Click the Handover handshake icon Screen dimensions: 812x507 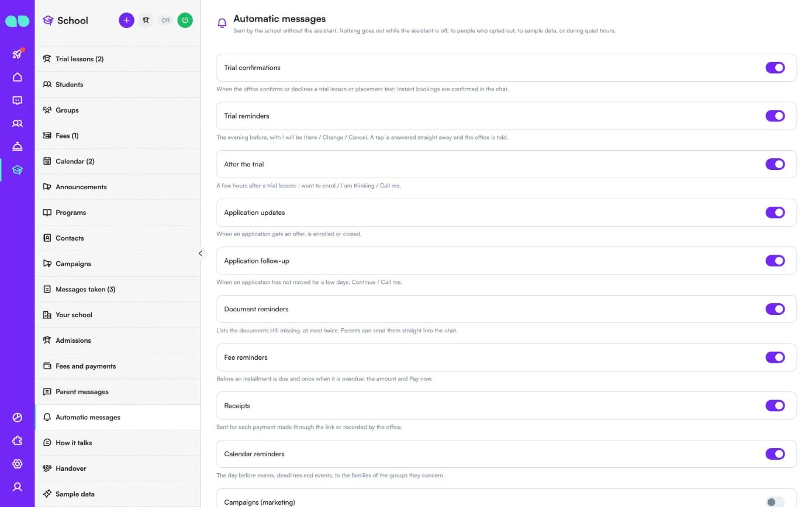(x=47, y=468)
